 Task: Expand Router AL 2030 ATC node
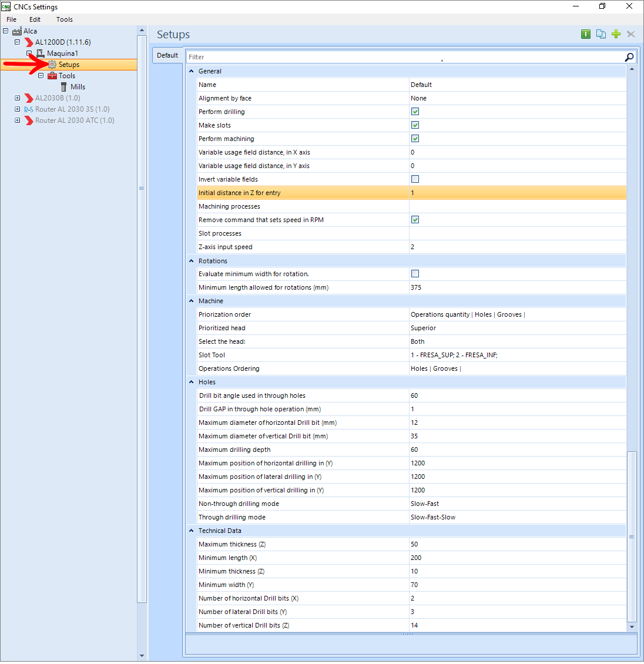[x=18, y=120]
